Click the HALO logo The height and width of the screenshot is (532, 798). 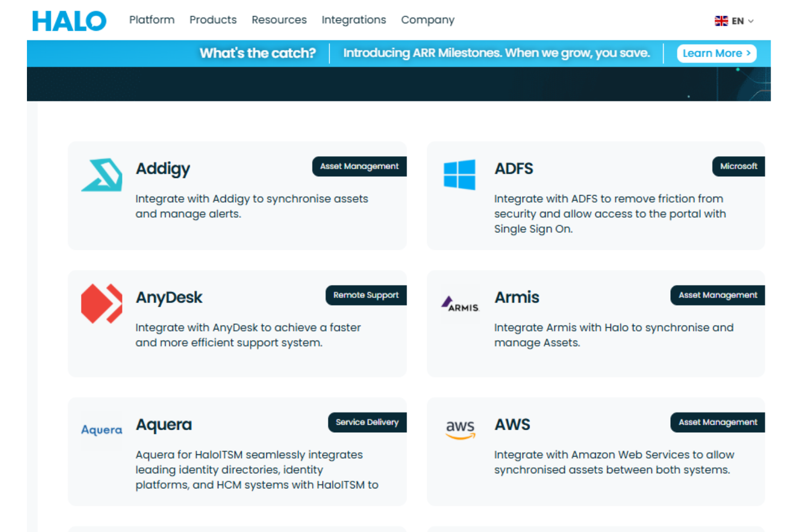click(x=69, y=21)
